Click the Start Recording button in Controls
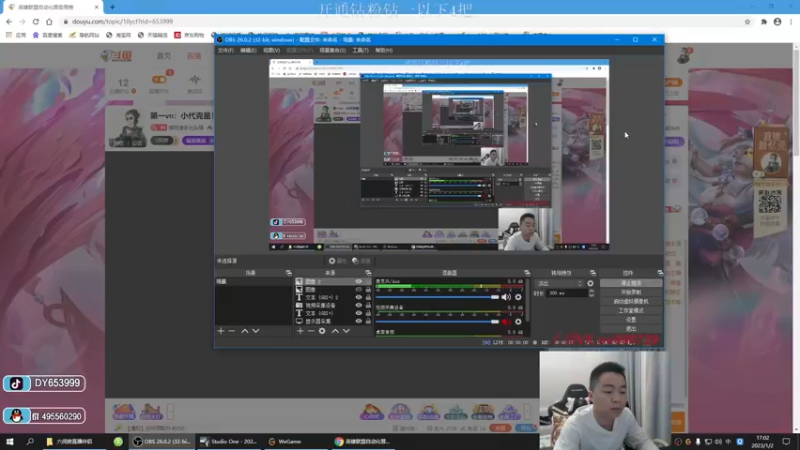This screenshot has width=800, height=450. pyautogui.click(x=631, y=292)
